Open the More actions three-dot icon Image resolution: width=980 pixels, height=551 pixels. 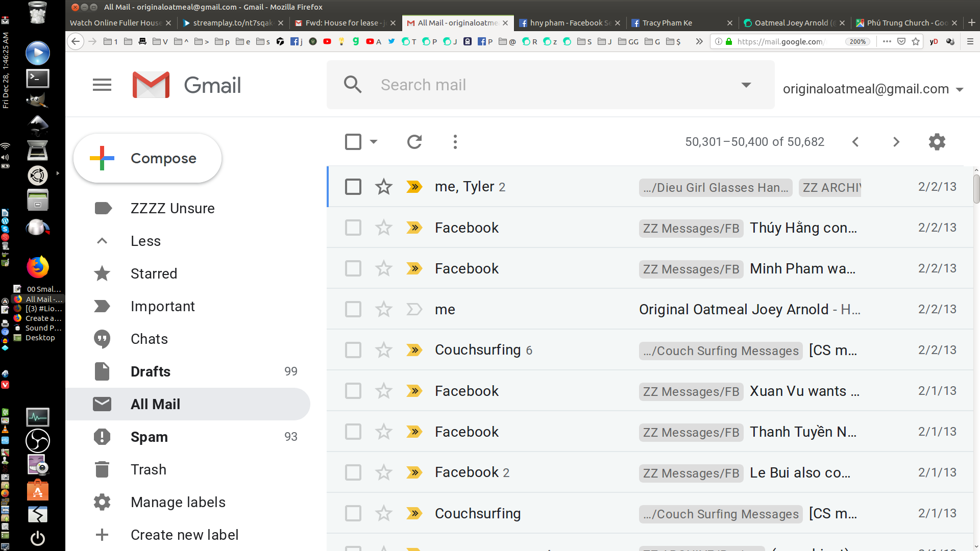pos(455,142)
